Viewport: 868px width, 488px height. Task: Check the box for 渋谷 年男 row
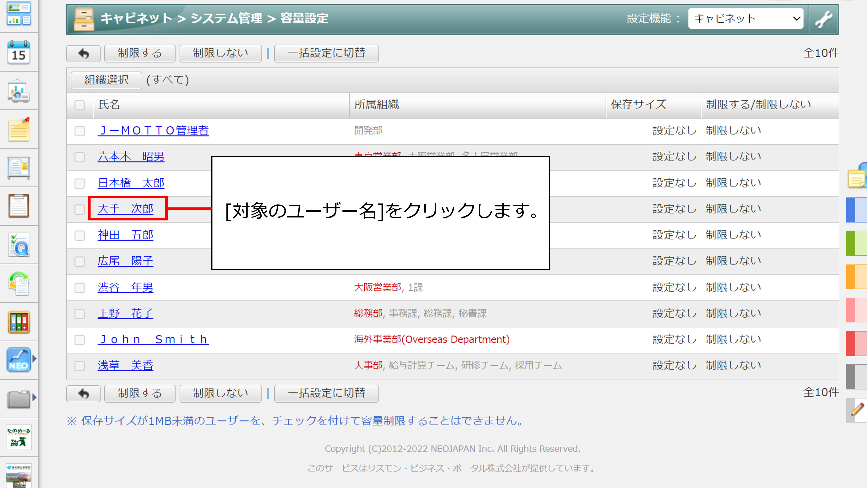click(80, 288)
